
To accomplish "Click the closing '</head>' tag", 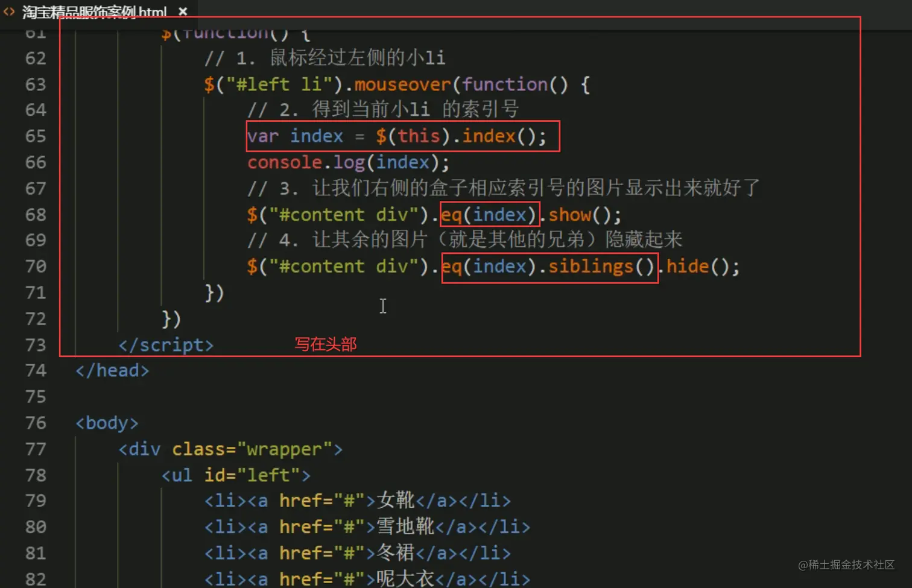I will click(x=112, y=371).
